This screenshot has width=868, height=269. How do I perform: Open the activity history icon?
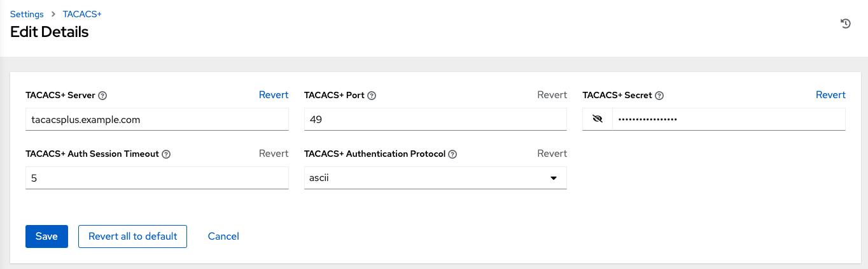(846, 24)
